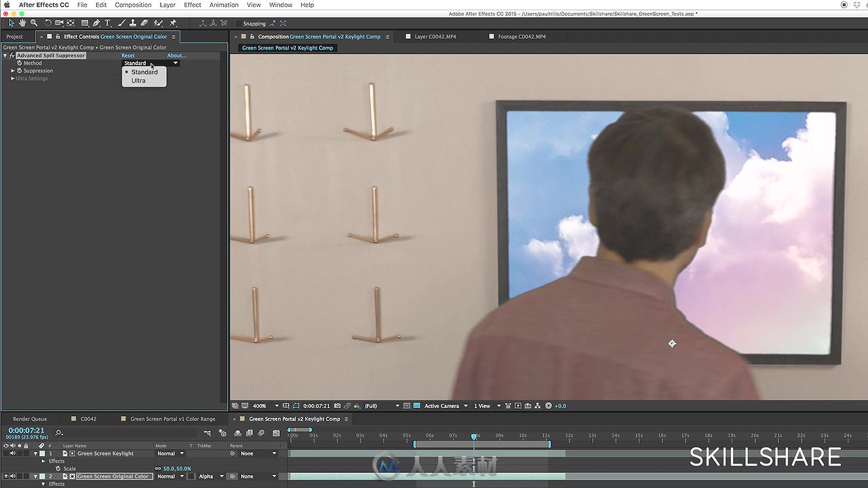Select the Pan Behind anchor point tool
Image resolution: width=868 pixels, height=488 pixels.
71,23
